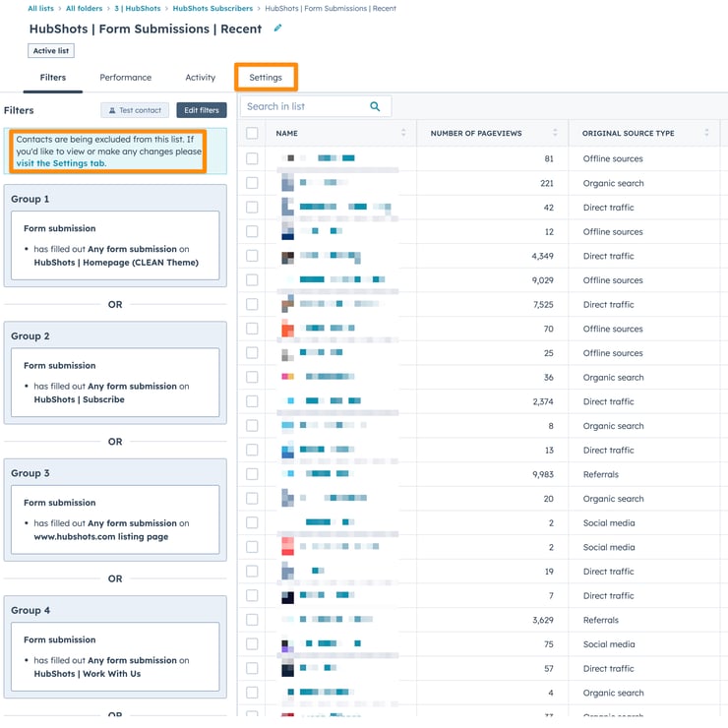Open contact name in the 81 pageviews row
This screenshot has height=728, width=728.
(328, 158)
